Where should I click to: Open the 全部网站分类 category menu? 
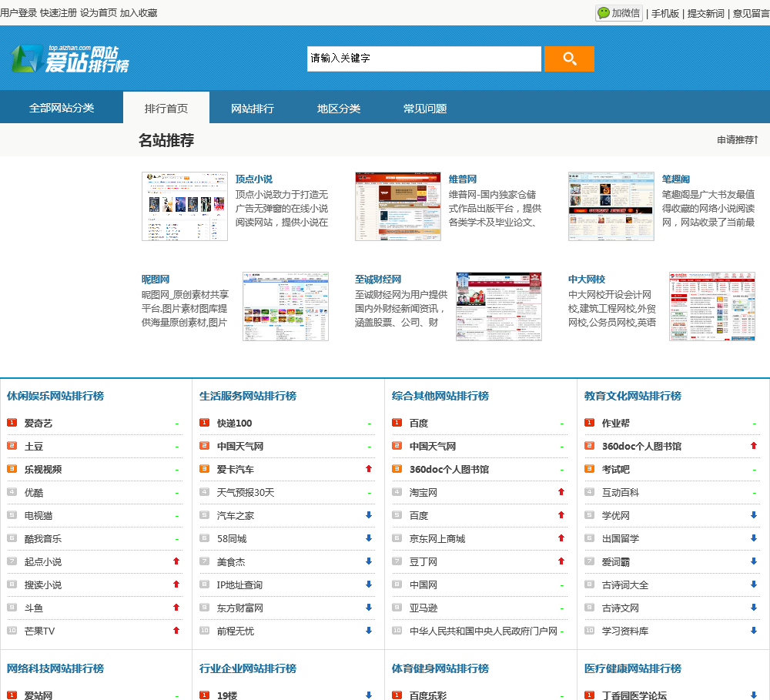(x=62, y=108)
